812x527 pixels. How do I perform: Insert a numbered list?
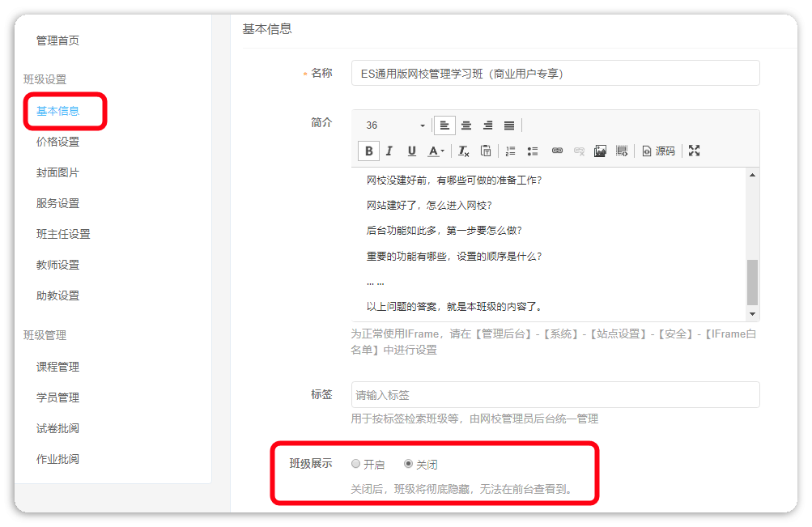(511, 151)
